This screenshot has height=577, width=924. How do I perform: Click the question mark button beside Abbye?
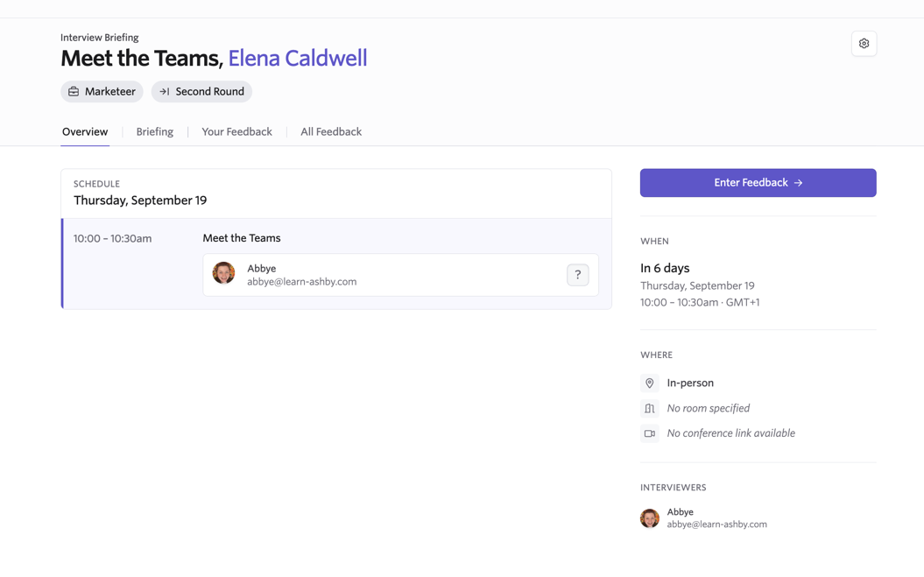(x=577, y=275)
